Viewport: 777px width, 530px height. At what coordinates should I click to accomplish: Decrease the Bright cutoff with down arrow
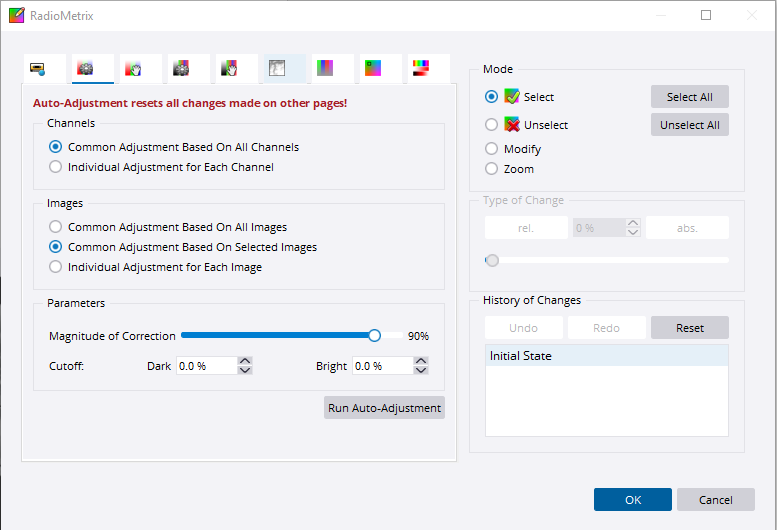point(421,371)
